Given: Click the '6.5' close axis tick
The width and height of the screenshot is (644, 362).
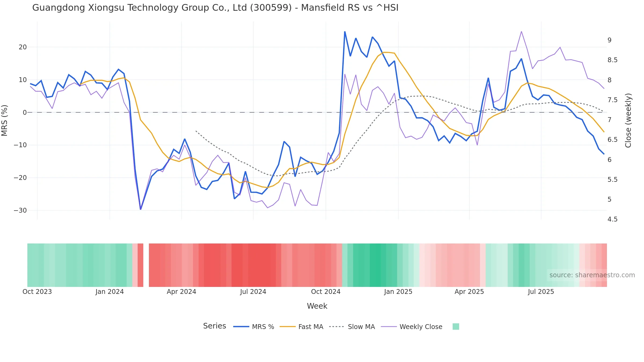Looking at the screenshot, I should click(x=612, y=140).
